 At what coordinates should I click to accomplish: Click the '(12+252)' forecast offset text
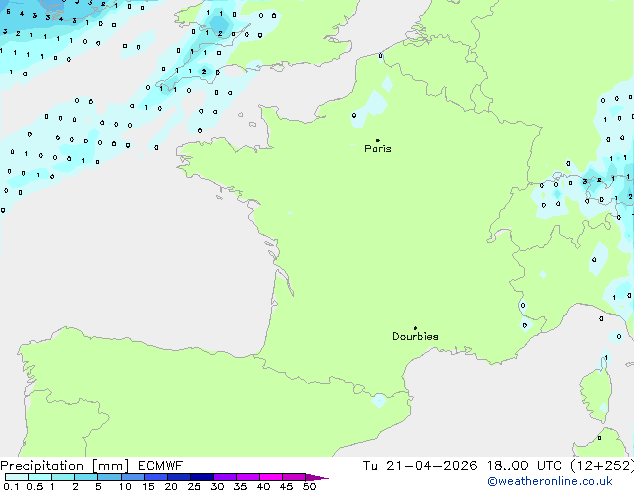pyautogui.click(x=602, y=466)
